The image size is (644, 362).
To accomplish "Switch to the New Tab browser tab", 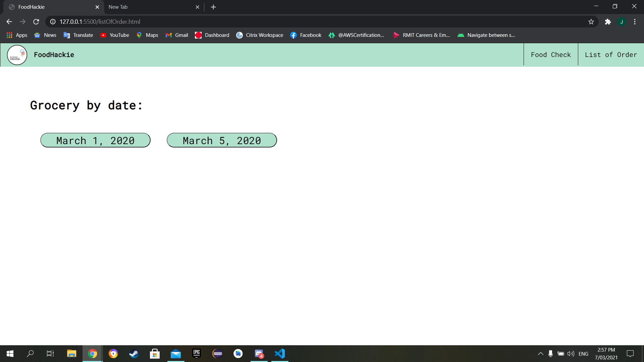I will coord(151,7).
